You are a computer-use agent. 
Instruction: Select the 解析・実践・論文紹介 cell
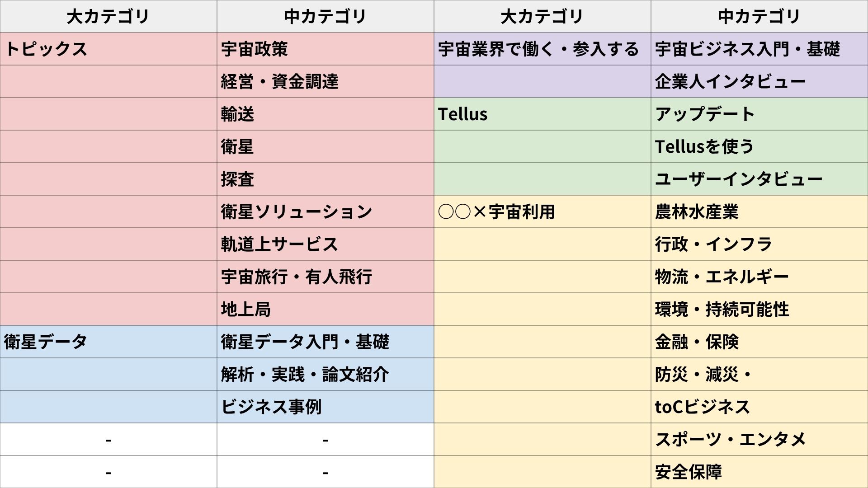point(325,374)
